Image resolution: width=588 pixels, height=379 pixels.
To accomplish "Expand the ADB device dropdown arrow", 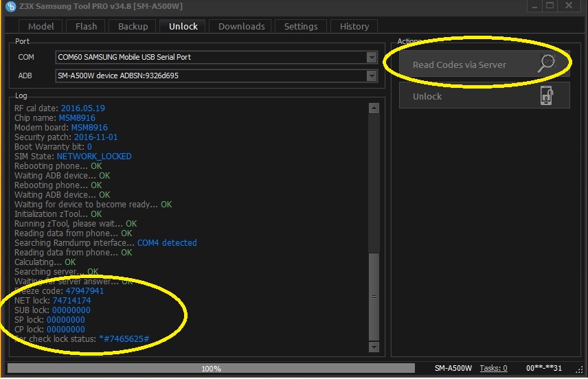I will click(x=372, y=76).
